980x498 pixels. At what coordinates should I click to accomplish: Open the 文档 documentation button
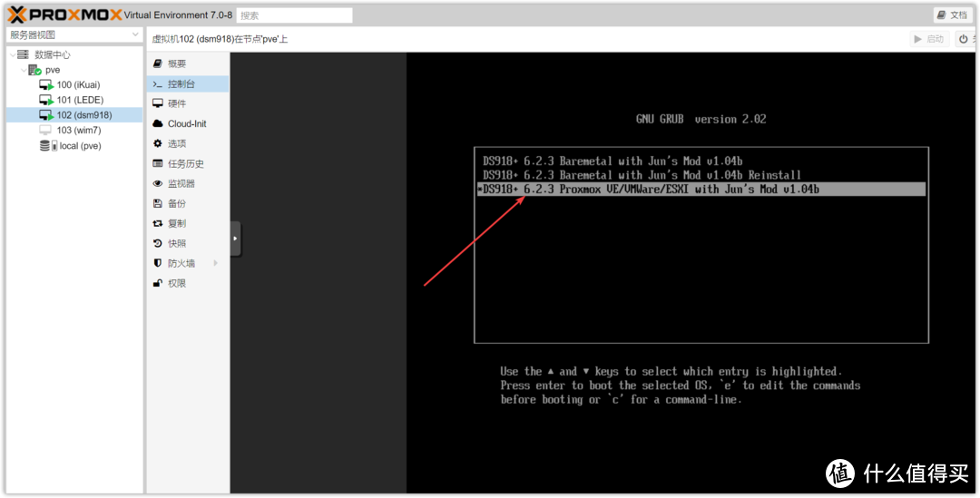pyautogui.click(x=953, y=15)
